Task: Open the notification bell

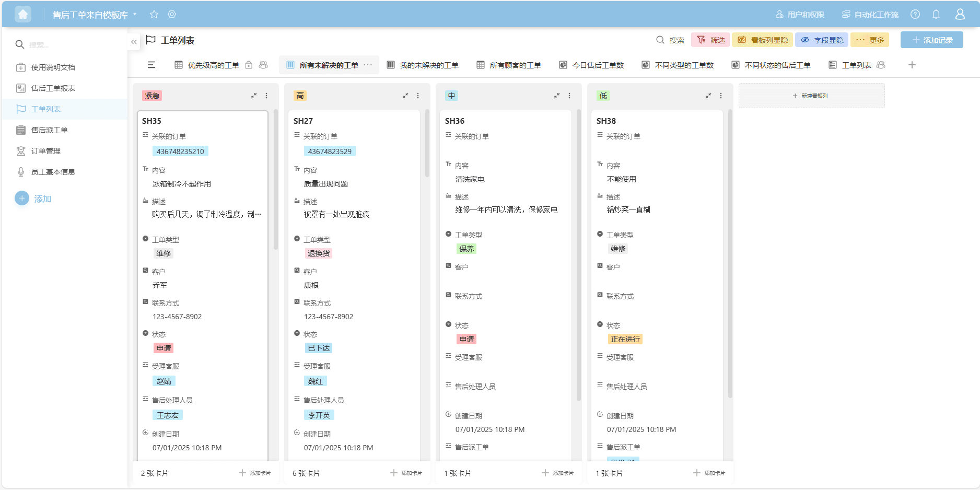Action: coord(936,14)
